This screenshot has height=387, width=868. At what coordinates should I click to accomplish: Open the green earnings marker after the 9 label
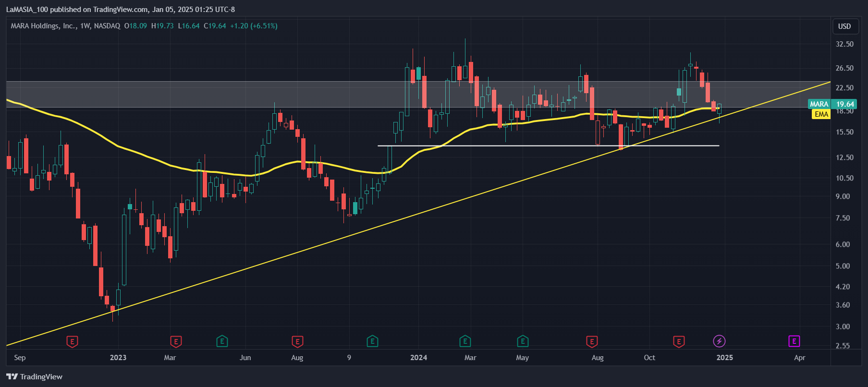372,342
